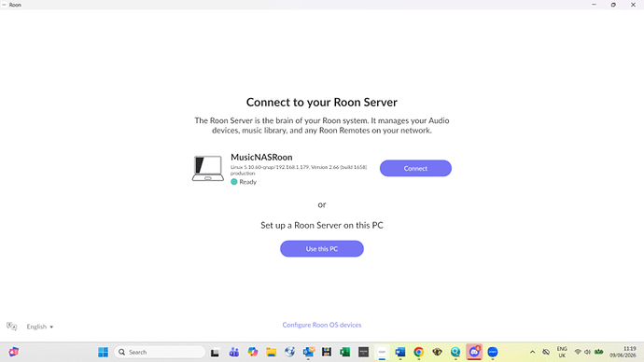Open the widgets icon at taskbar left
The image size is (644, 362).
click(x=13, y=352)
